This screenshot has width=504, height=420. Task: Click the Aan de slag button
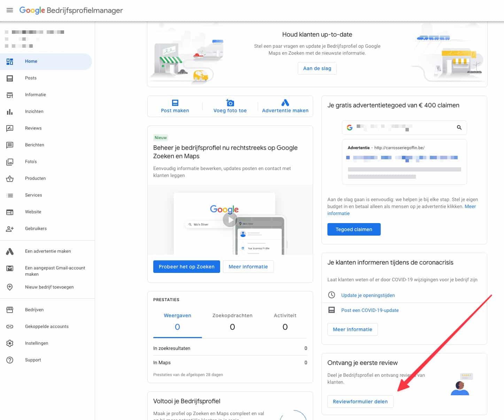[317, 68]
